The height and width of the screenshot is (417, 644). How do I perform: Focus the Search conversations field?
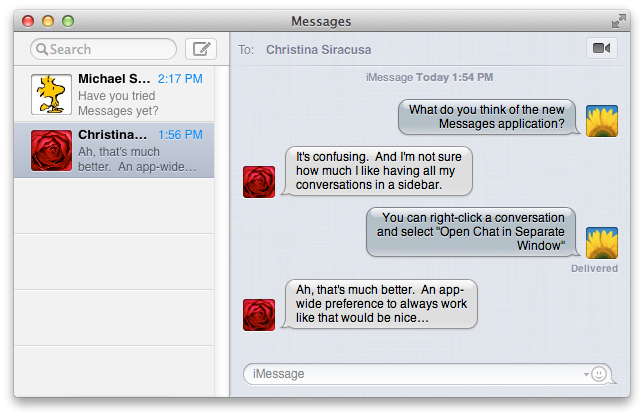(x=104, y=49)
